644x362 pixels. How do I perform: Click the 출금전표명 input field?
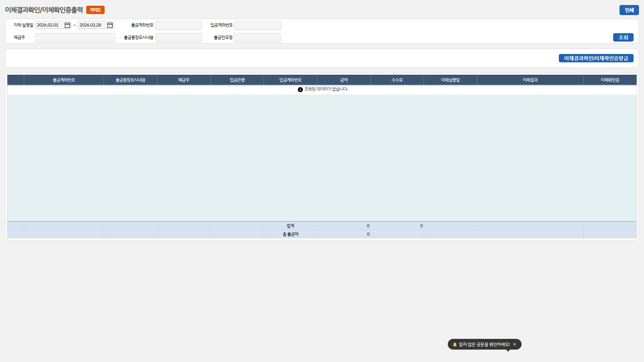pyautogui.click(x=257, y=38)
